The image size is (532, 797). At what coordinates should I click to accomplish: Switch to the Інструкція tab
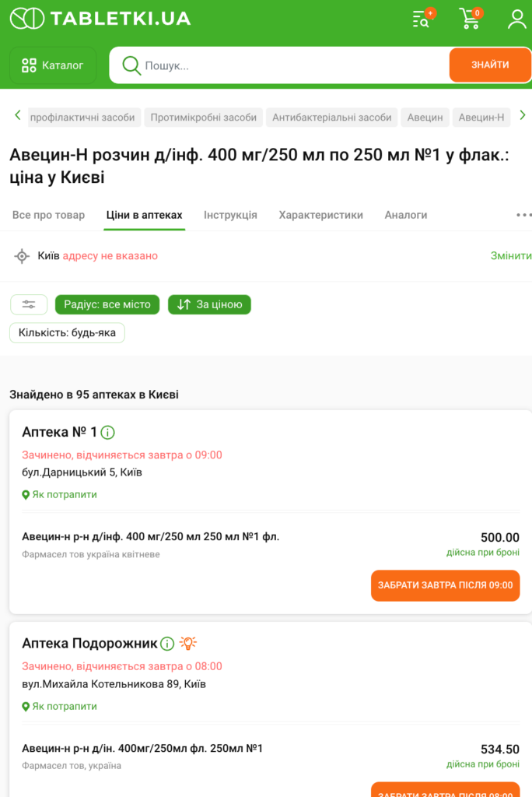[230, 216]
